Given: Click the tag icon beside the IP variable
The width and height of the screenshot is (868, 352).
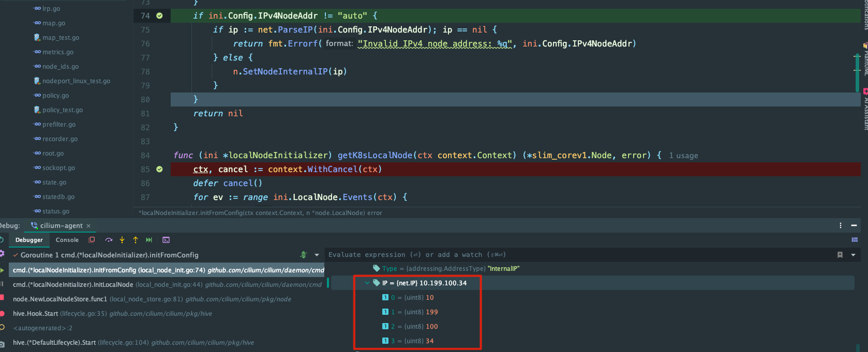Looking at the screenshot, I should [x=377, y=283].
